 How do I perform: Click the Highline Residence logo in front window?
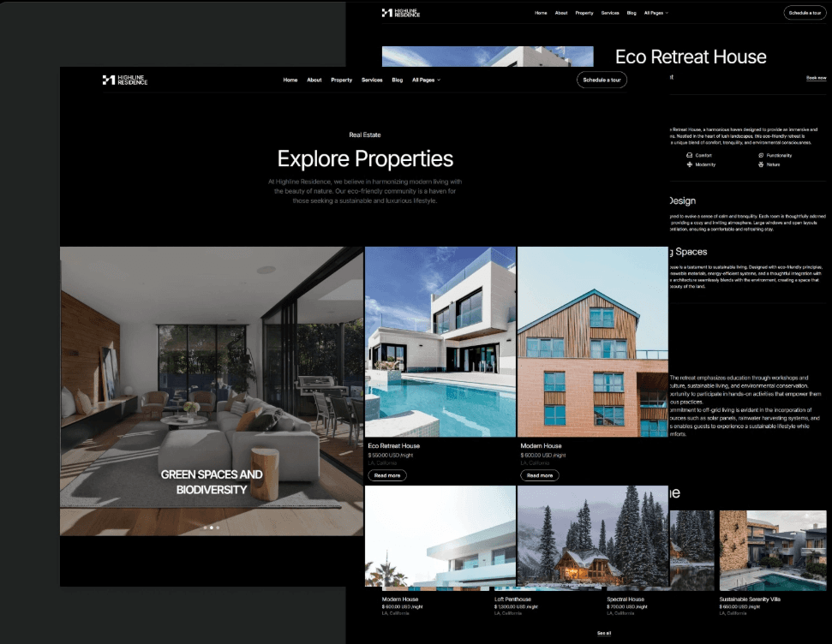click(125, 80)
